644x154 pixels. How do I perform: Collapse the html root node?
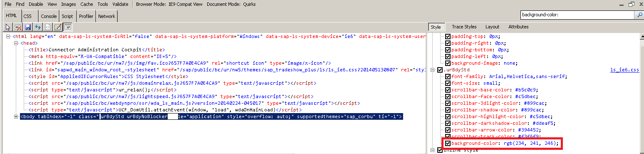(x=9, y=37)
